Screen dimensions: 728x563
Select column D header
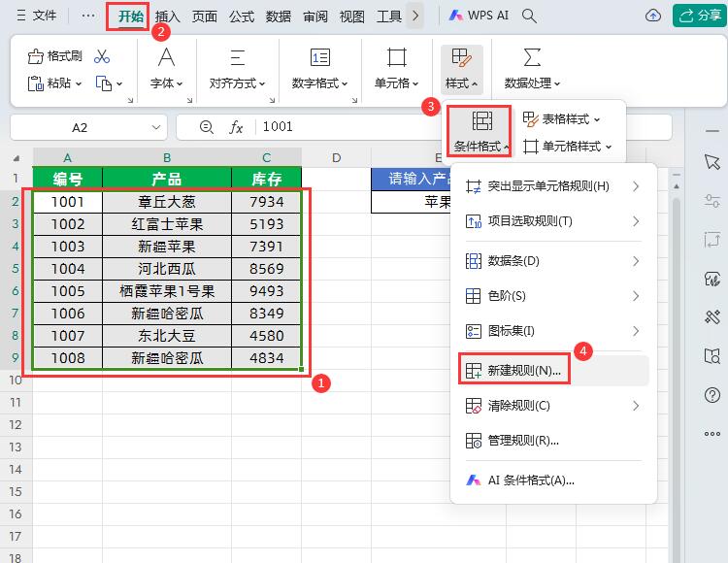(336, 158)
